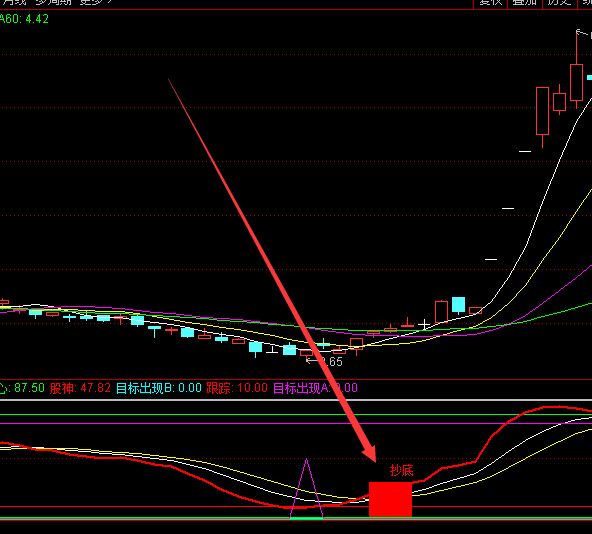Switch to the 多周期 view tab

click(53, 2)
